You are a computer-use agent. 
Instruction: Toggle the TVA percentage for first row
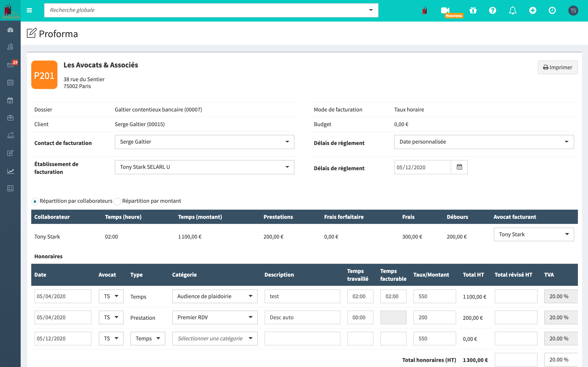click(x=559, y=296)
